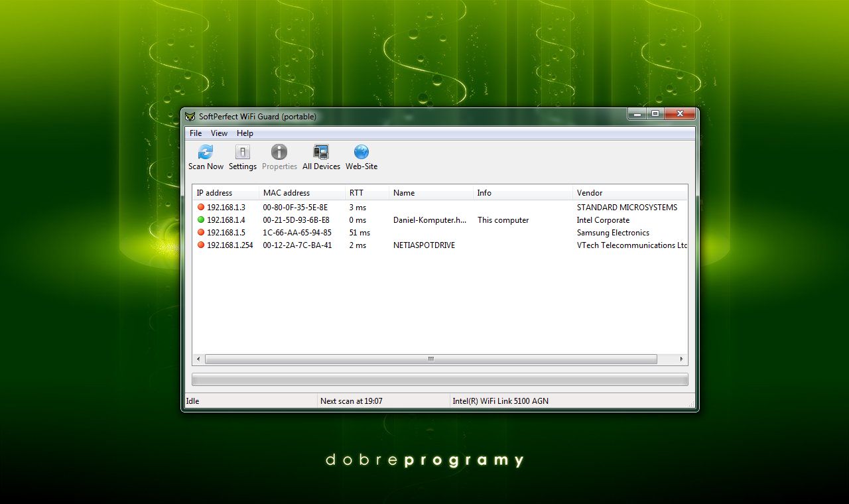Click MAC address 00-80-0F-35-5E-8E
Image resolution: width=849 pixels, height=504 pixels.
[x=295, y=208]
